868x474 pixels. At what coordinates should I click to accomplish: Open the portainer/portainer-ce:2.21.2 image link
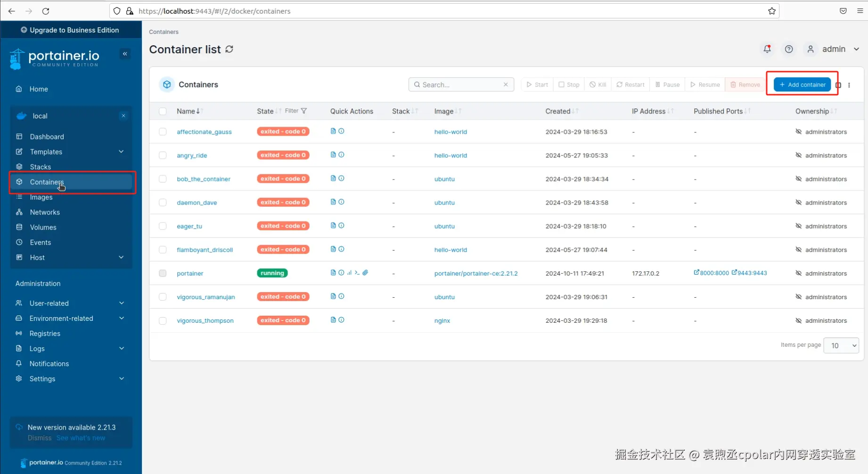[x=476, y=273]
